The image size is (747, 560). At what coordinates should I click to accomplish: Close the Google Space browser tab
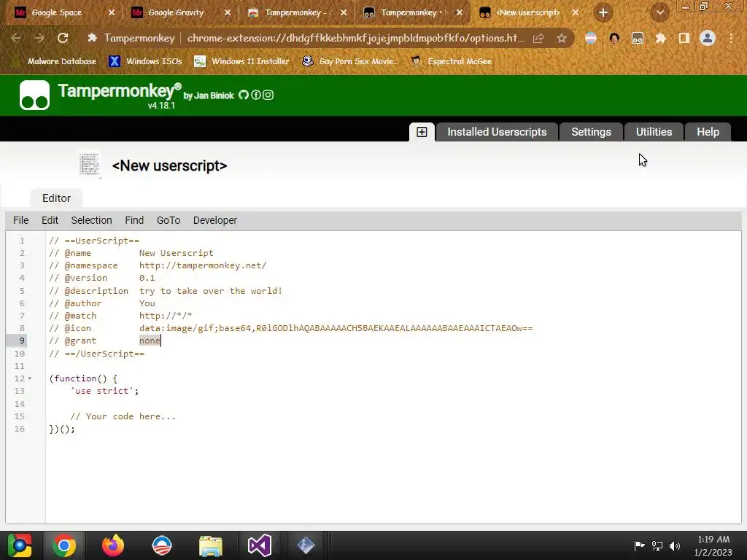tap(111, 13)
